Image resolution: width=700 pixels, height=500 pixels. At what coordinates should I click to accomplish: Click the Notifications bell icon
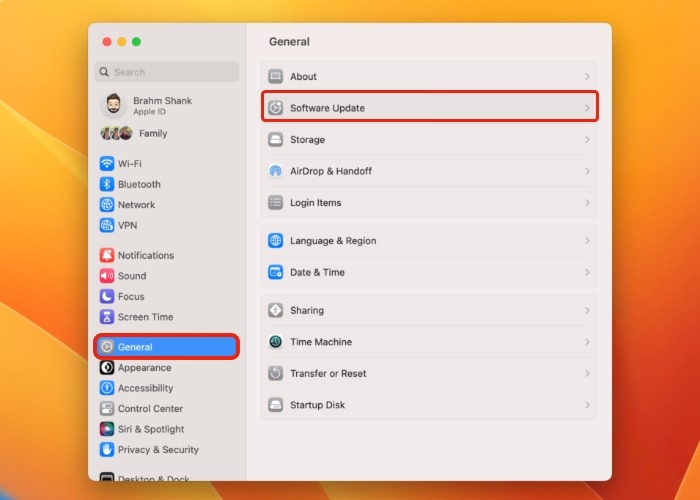click(x=107, y=255)
